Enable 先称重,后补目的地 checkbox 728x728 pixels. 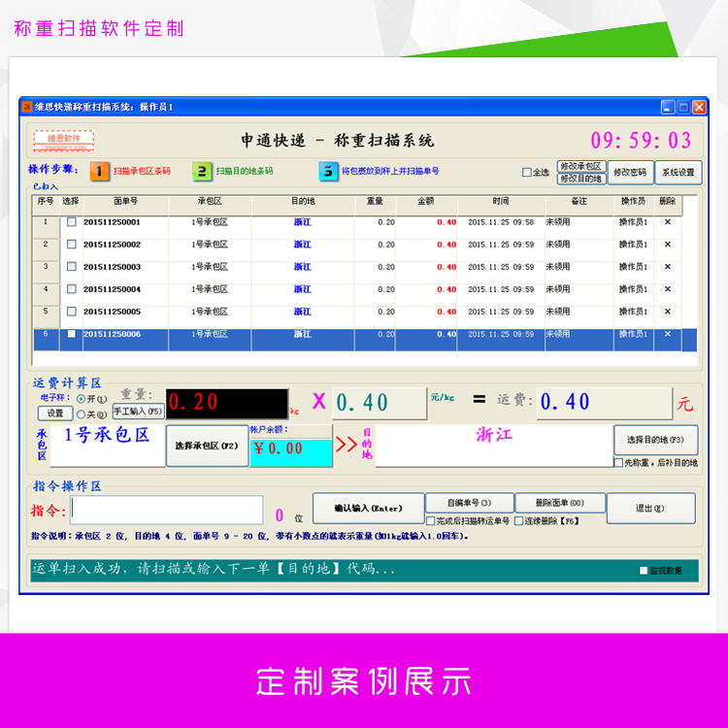point(618,463)
